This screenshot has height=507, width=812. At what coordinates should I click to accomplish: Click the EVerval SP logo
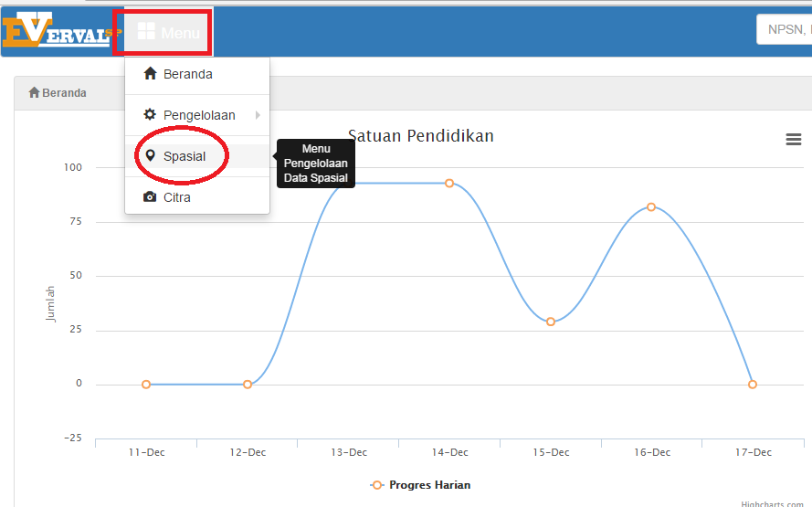[x=61, y=29]
